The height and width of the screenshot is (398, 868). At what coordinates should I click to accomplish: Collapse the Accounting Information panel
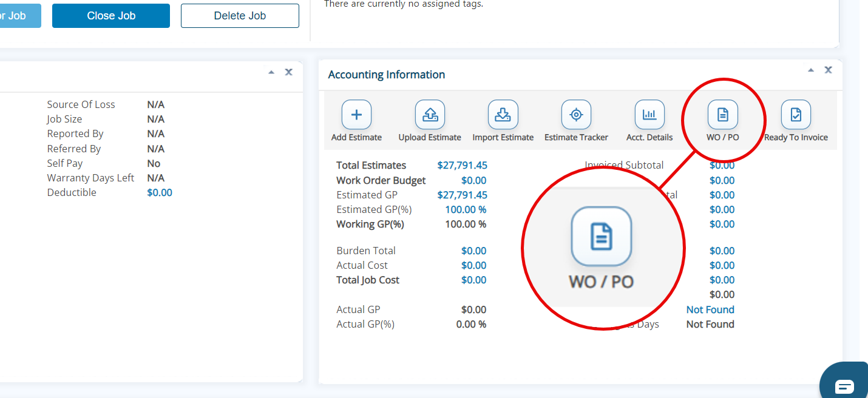tap(811, 70)
